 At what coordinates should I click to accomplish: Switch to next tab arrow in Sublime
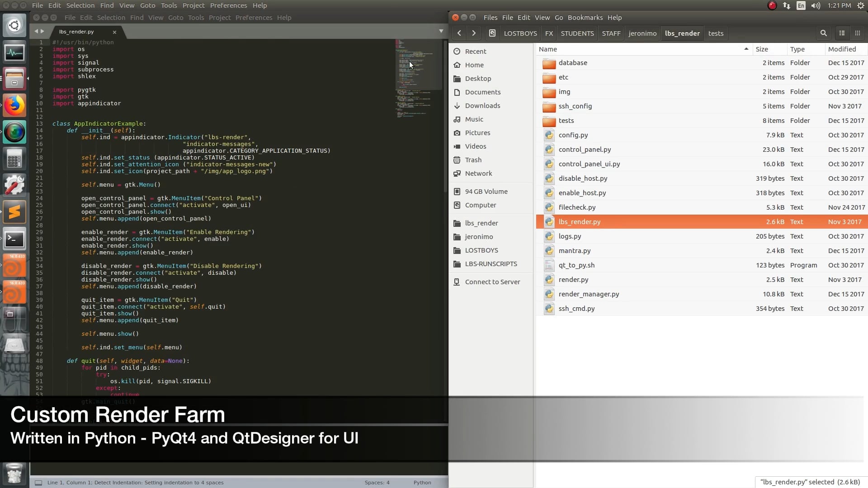click(x=42, y=31)
